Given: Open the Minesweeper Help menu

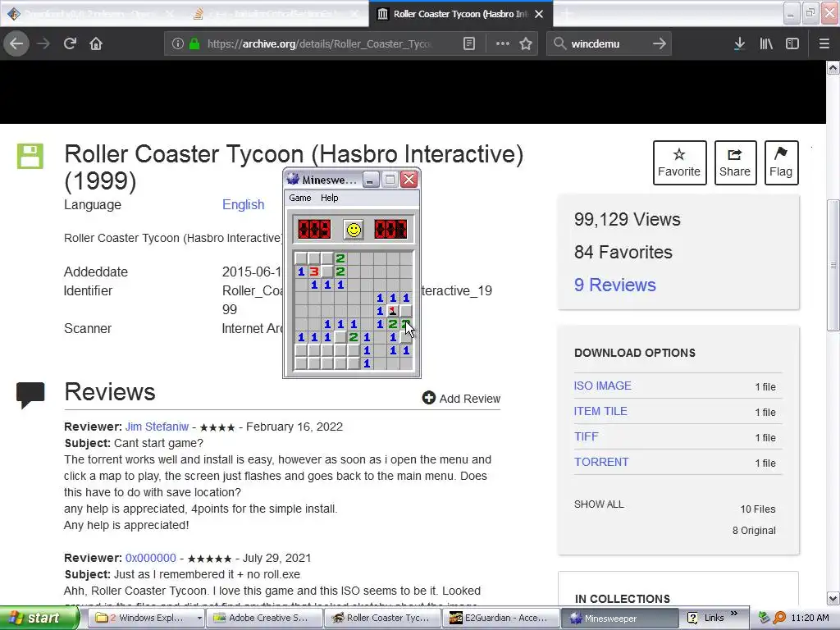Looking at the screenshot, I should click(330, 198).
